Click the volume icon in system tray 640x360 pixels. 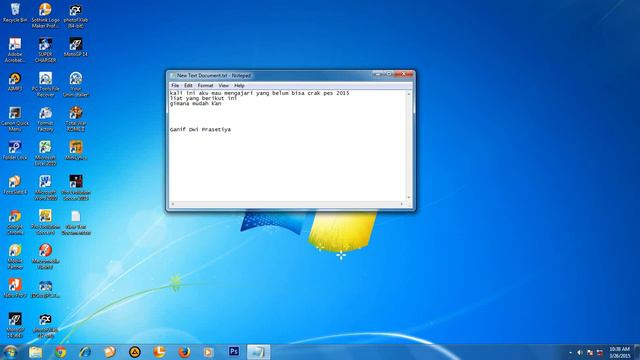click(x=580, y=352)
